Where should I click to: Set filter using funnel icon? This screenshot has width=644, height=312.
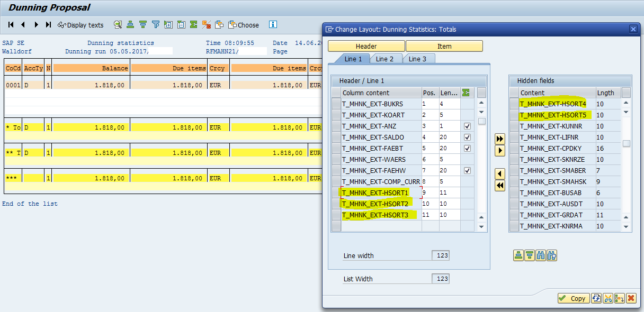[156, 25]
